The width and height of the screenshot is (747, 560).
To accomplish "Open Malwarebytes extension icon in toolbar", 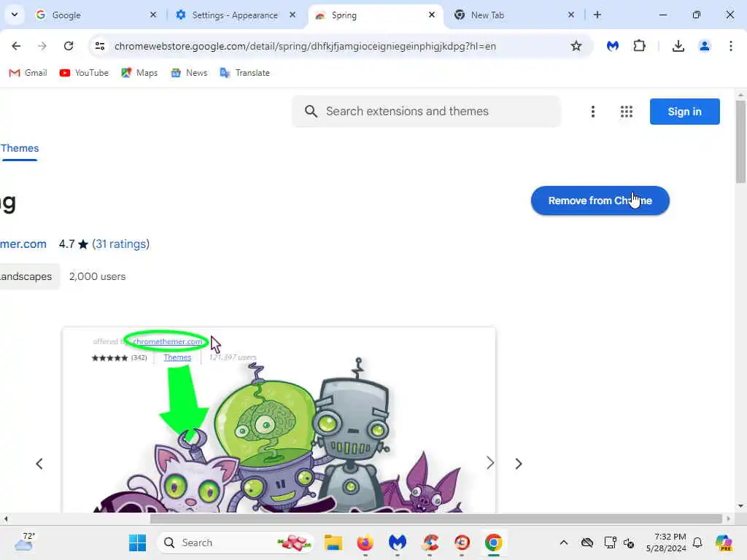I will tap(613, 46).
